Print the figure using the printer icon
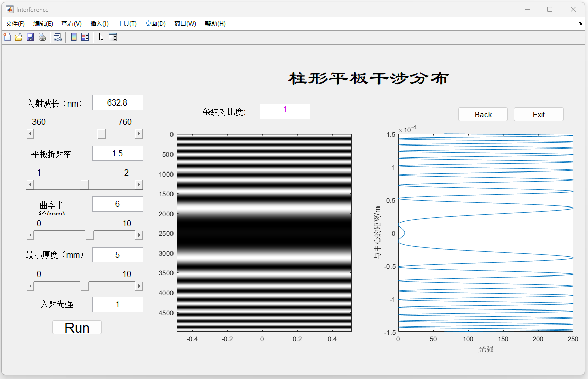Image resolution: width=588 pixels, height=379 pixels. point(42,37)
